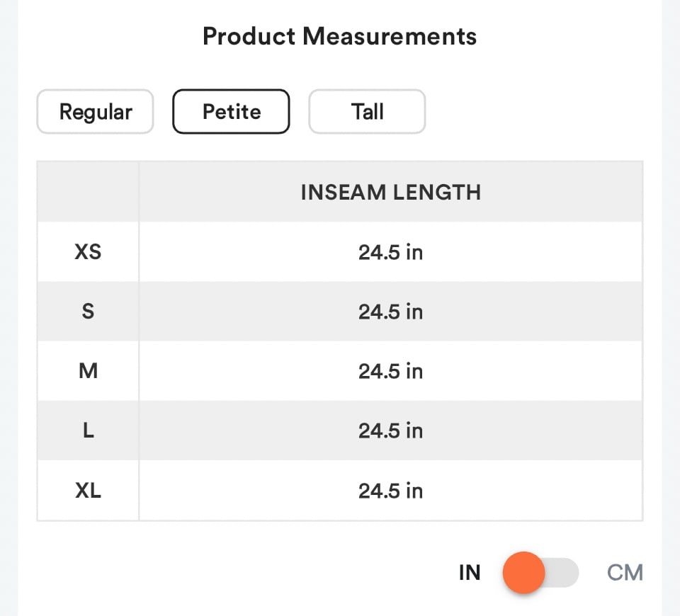
Task: Click the orange toggle knob
Action: click(x=524, y=572)
